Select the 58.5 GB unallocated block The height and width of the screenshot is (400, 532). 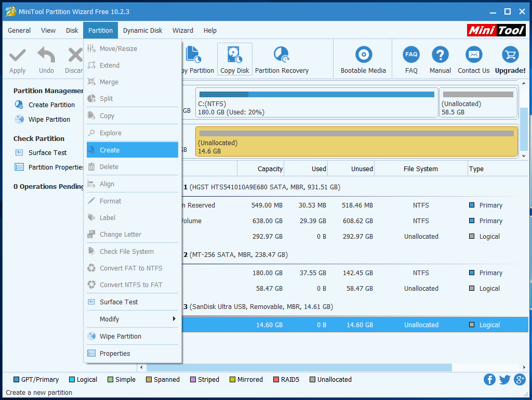pyautogui.click(x=478, y=103)
